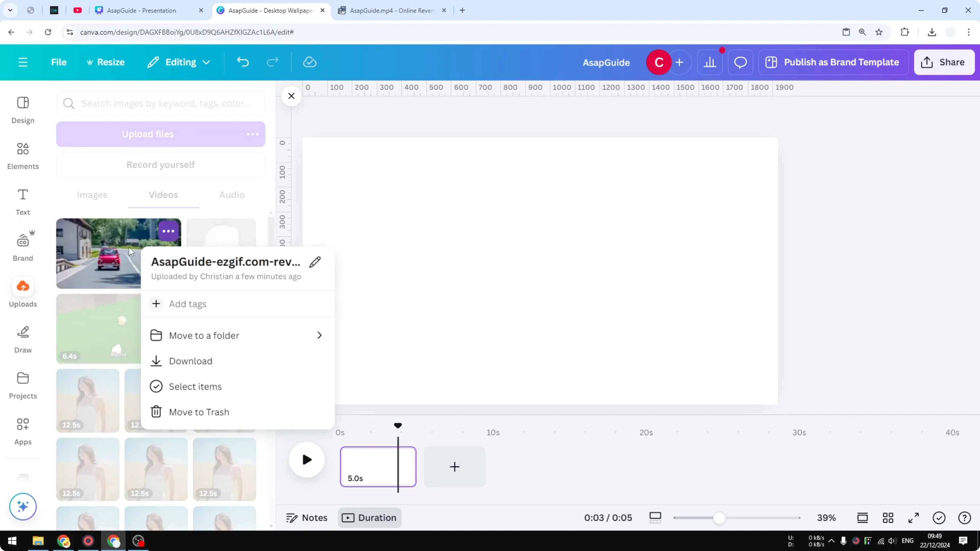The height and width of the screenshot is (551, 980).
Task: Open the comments panel
Action: point(740,62)
